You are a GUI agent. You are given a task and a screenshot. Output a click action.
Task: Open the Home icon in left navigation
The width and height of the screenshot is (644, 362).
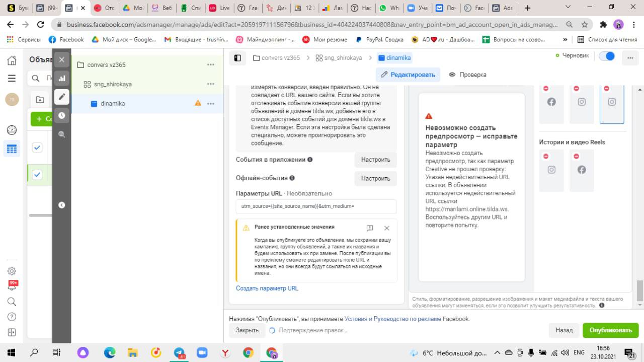coord(12,60)
